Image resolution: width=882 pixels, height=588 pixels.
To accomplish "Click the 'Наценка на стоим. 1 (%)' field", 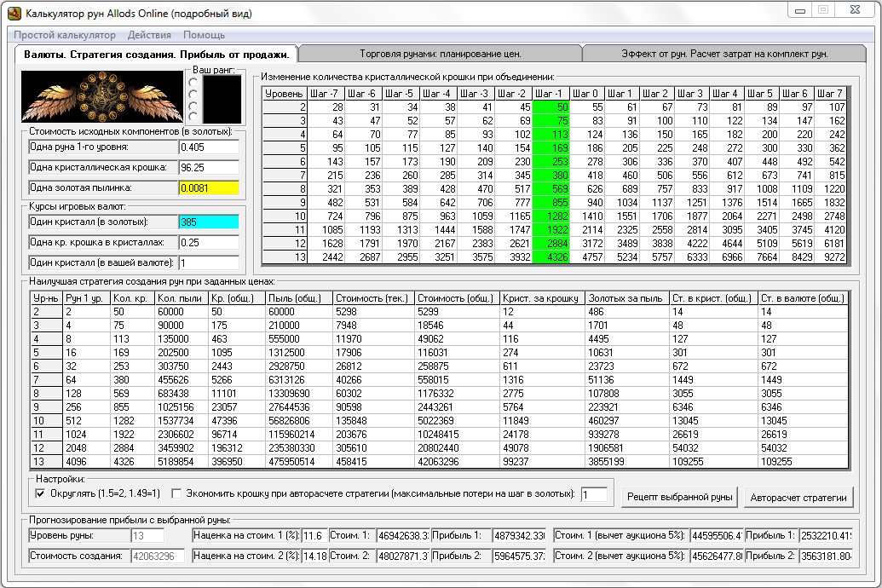I will pyautogui.click(x=314, y=535).
